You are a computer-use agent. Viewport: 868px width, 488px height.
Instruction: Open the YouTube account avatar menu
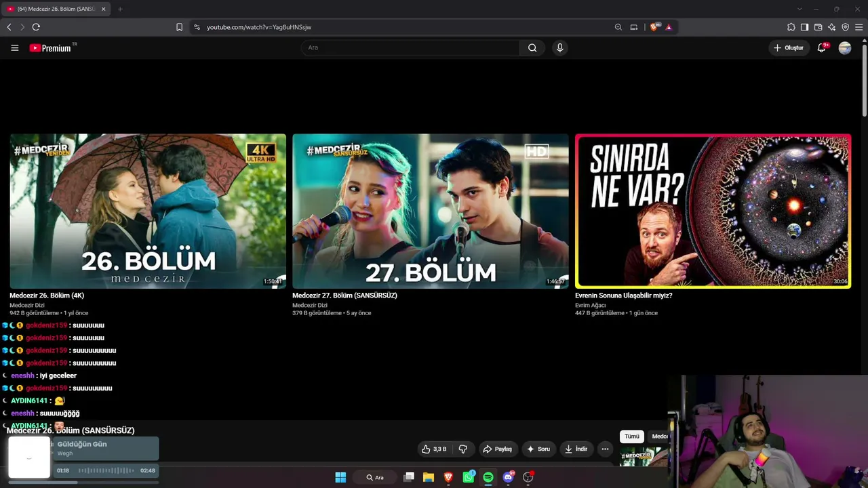(x=845, y=47)
